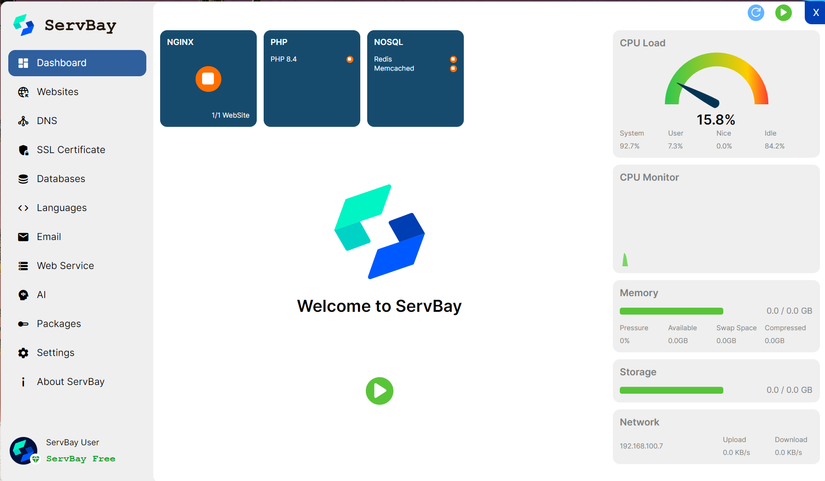Open the Websites section
Image resolution: width=825 pixels, height=481 pixels.
click(x=77, y=92)
